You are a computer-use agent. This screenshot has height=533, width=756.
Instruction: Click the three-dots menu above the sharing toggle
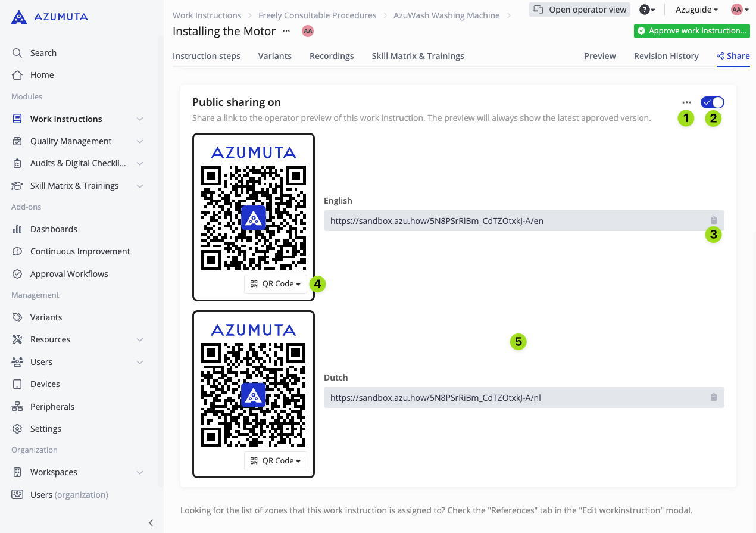[x=686, y=102]
